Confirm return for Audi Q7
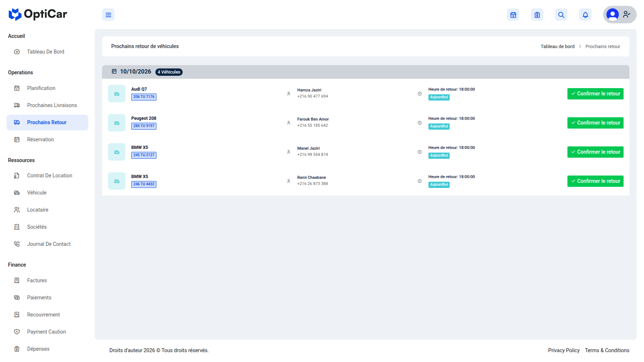644x362 pixels. (x=595, y=94)
